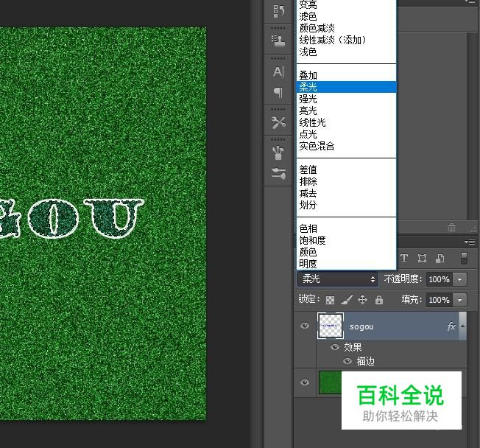Screen dimensions: 480x448
Task: Select 亮光 blend mode
Action: pos(347,111)
